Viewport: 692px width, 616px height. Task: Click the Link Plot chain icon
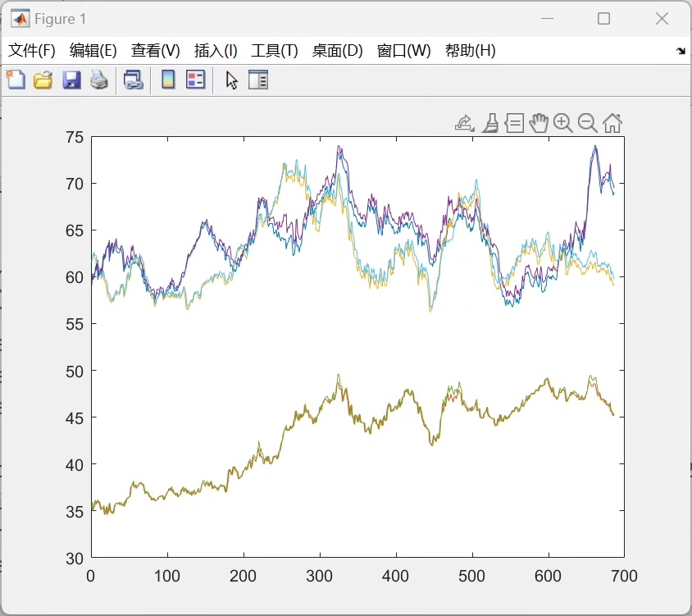coord(134,80)
